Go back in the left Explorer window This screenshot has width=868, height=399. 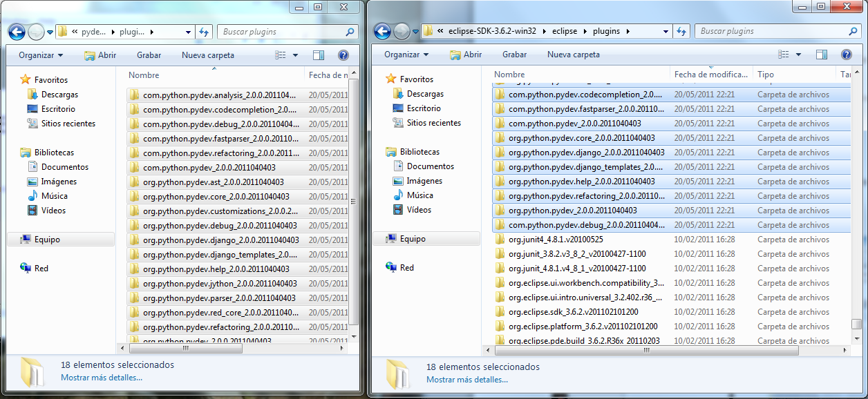coord(17,31)
